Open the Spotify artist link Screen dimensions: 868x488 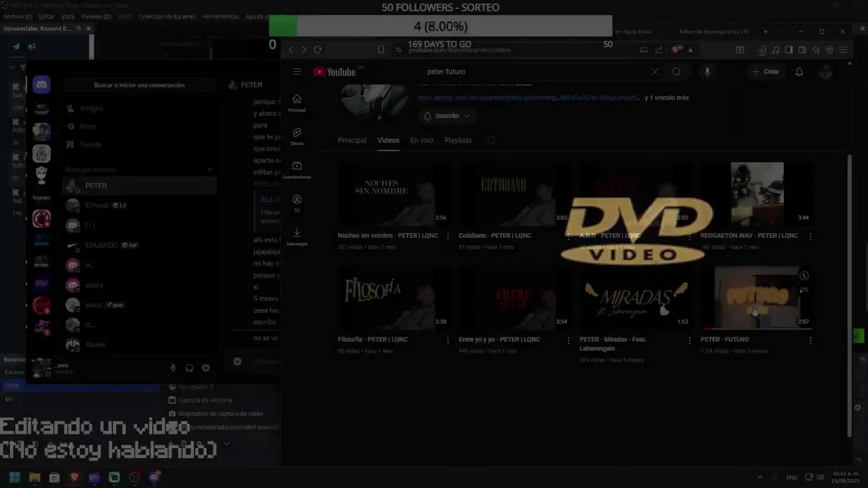(528, 98)
